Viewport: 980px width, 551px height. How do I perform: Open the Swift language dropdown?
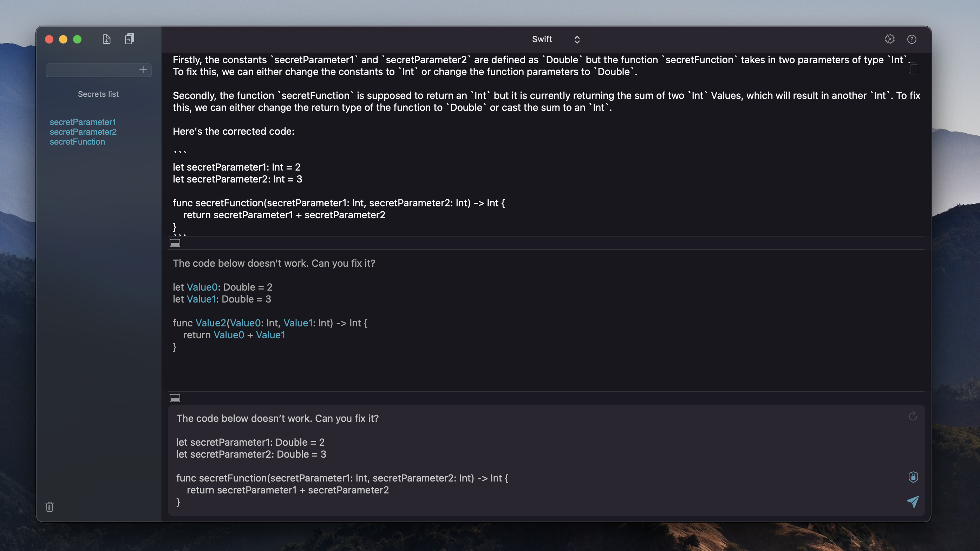556,39
